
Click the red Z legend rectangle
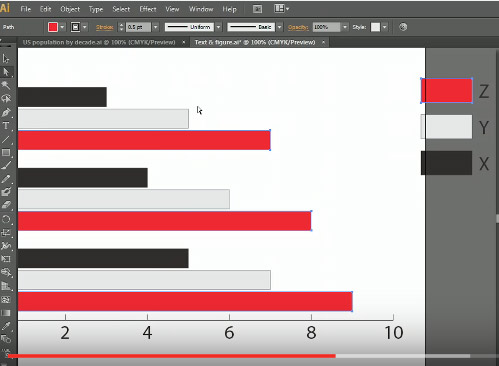[x=447, y=90]
